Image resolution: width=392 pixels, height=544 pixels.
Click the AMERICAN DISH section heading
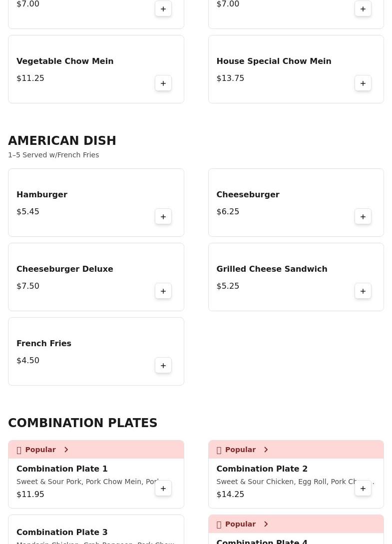[62, 140]
